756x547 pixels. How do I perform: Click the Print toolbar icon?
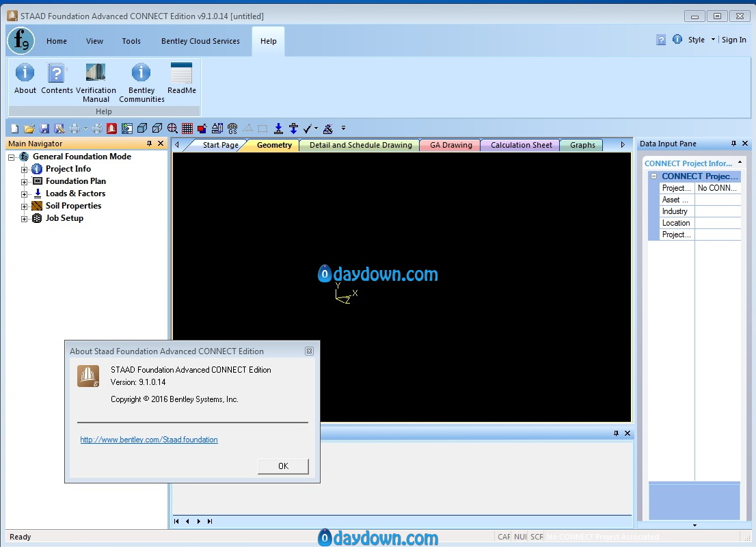click(x=75, y=129)
